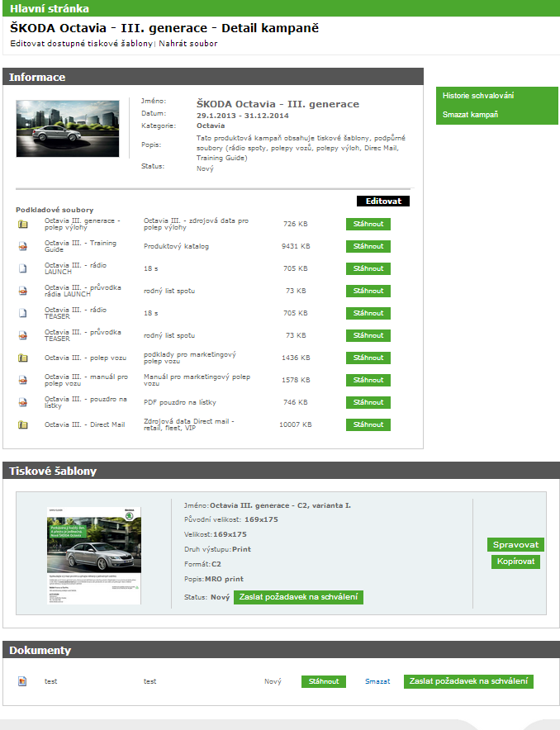
Task: Click PDF icon for průvodka TEASER
Action: point(22,335)
